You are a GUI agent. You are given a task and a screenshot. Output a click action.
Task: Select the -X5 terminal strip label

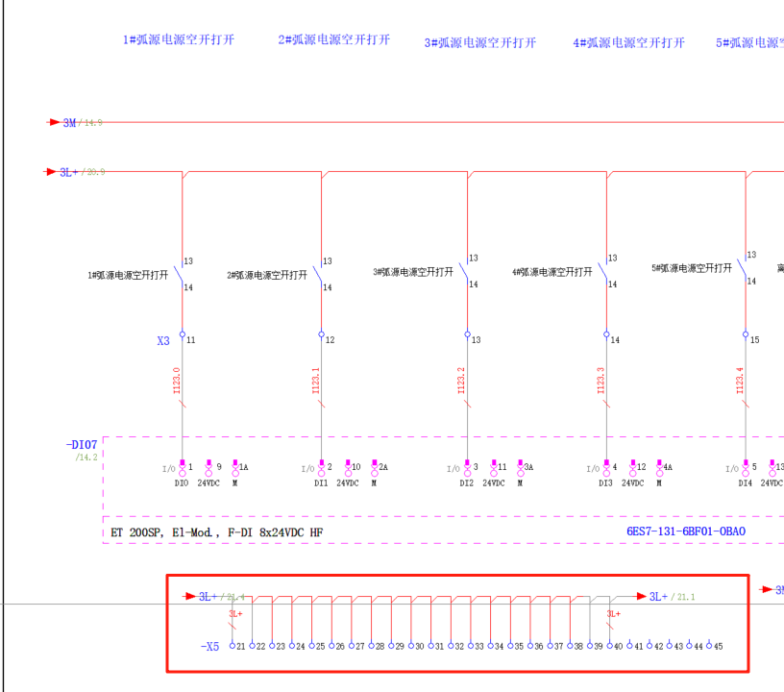(209, 647)
